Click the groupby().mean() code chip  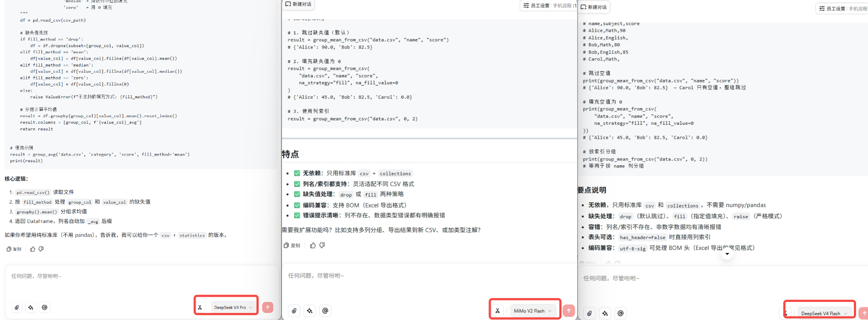37,212
